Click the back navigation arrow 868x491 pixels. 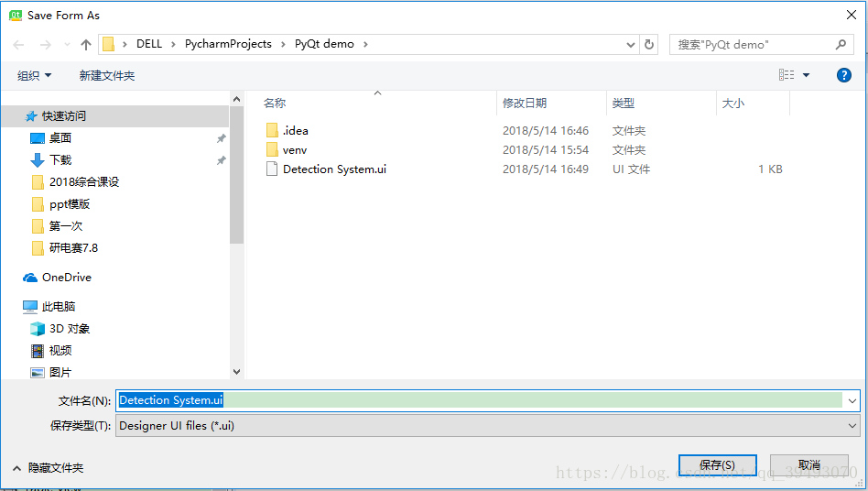[x=19, y=45]
